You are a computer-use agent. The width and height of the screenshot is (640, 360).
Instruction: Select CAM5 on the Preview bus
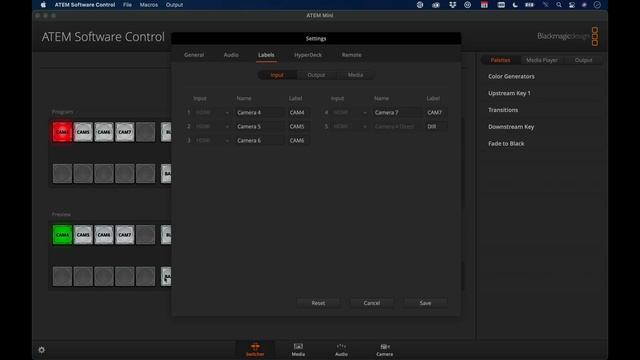click(83, 235)
